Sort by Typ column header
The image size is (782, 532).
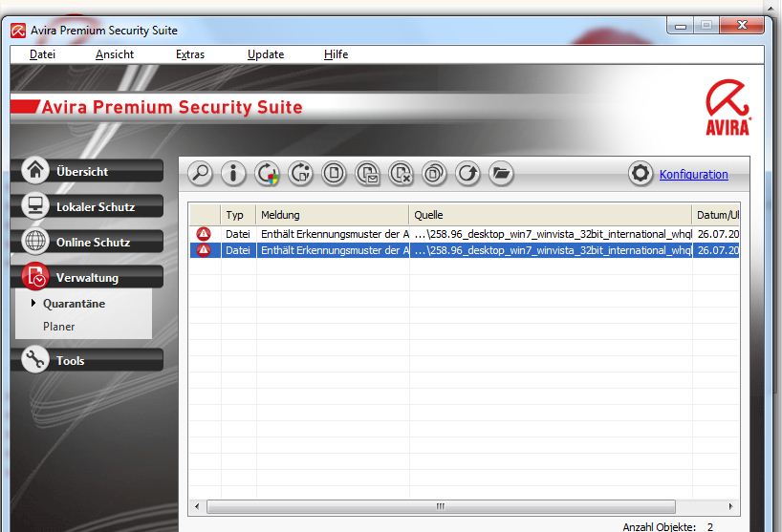pos(238,215)
